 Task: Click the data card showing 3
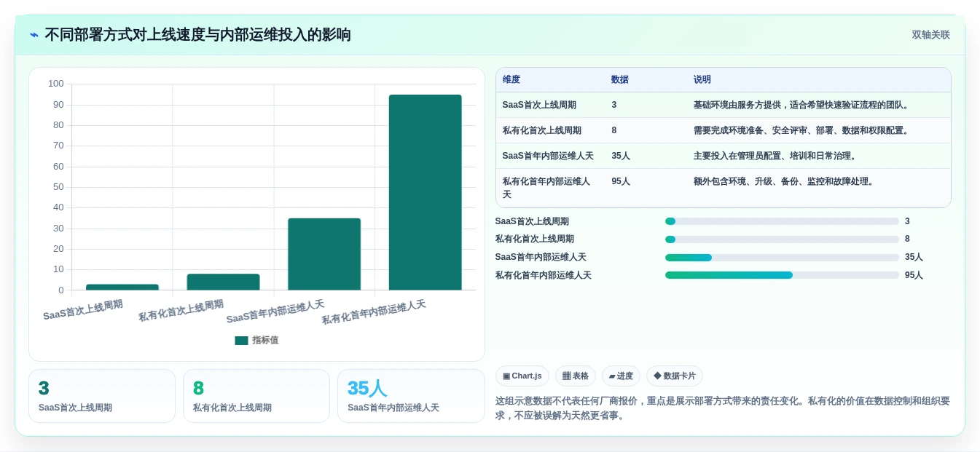tap(102, 396)
